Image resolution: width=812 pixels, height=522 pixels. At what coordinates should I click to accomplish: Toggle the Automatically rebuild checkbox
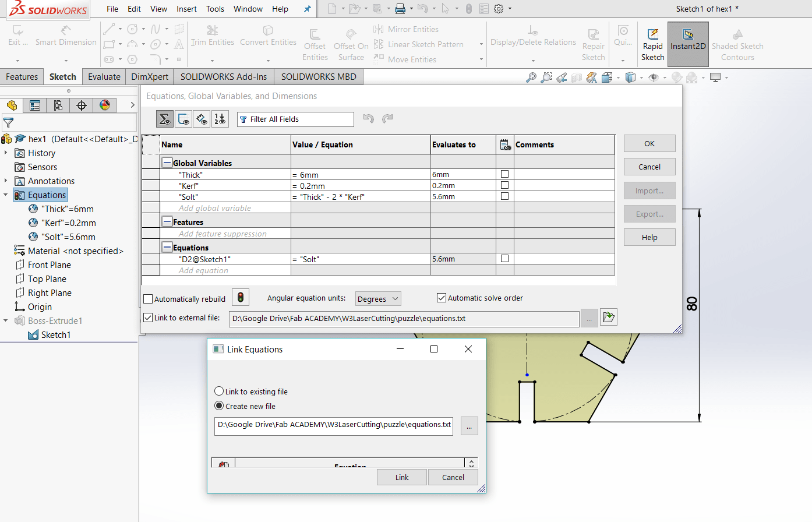(x=148, y=299)
